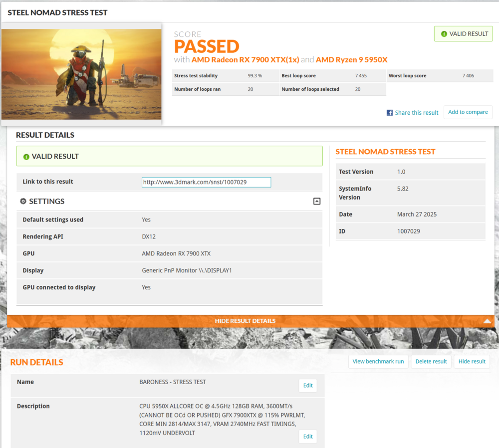The image size is (499, 448).
Task: Open the AMD Ryzen 9 5950X link
Action: 351,60
